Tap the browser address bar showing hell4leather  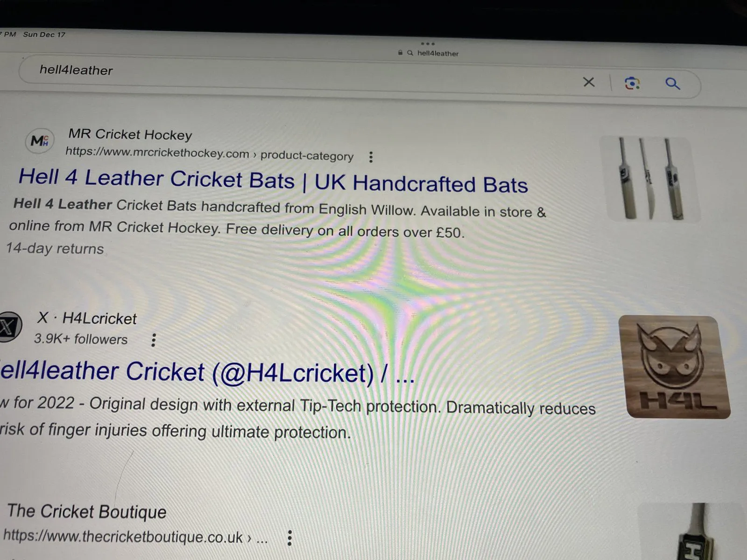(429, 53)
